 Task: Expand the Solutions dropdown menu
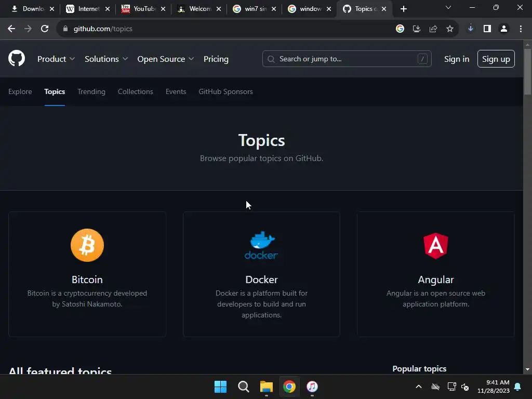106,59
